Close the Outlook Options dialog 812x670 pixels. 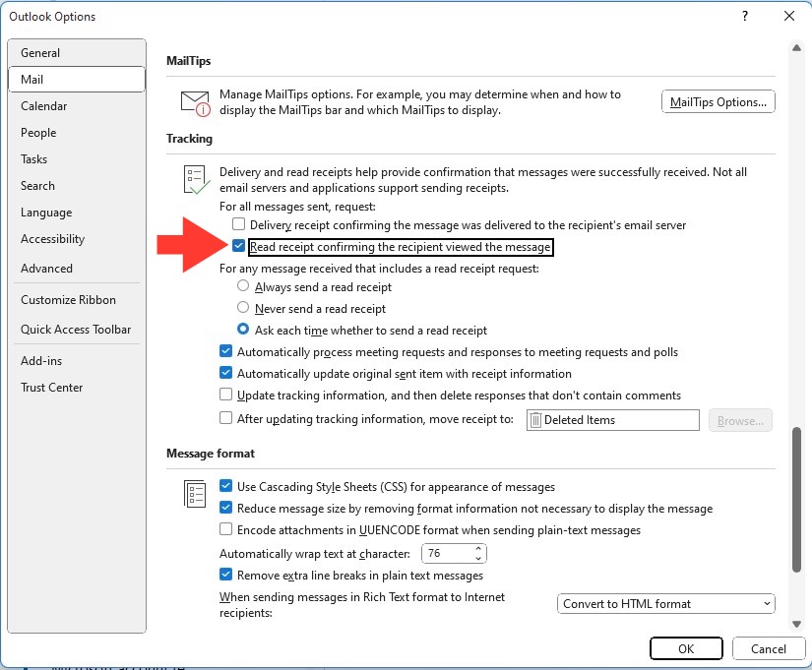(789, 16)
